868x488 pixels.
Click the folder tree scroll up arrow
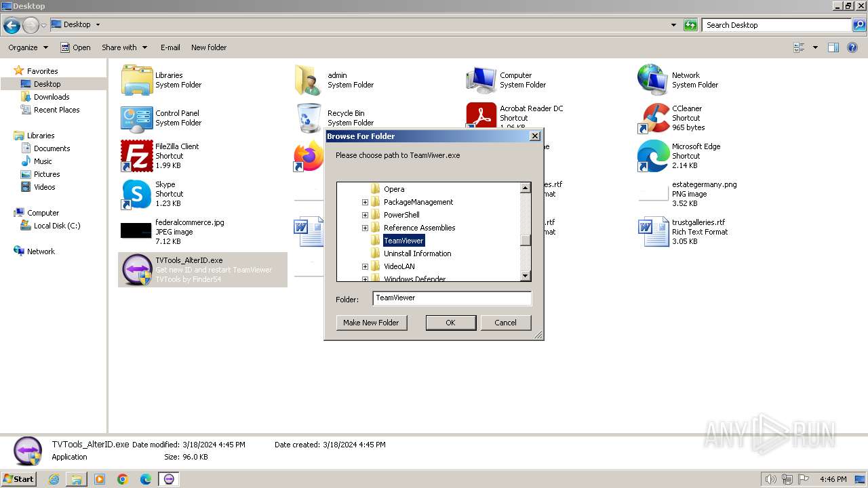pyautogui.click(x=526, y=188)
